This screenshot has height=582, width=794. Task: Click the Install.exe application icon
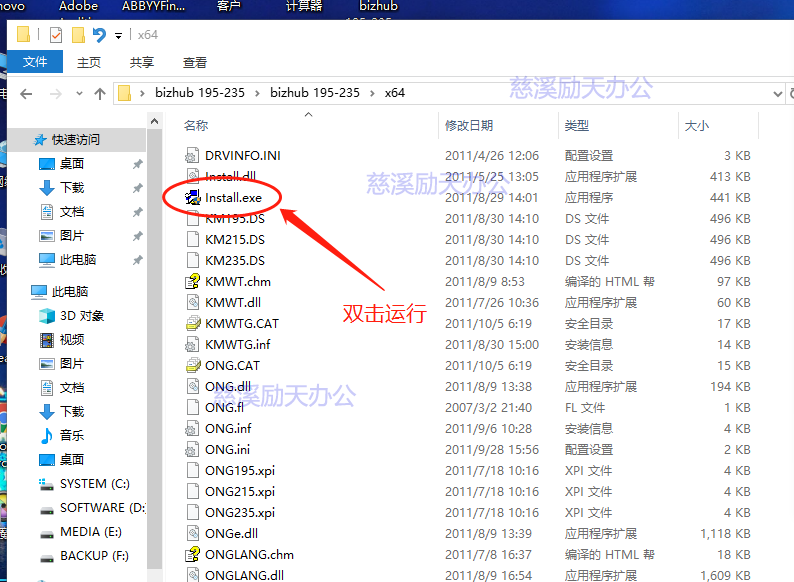pyautogui.click(x=194, y=198)
